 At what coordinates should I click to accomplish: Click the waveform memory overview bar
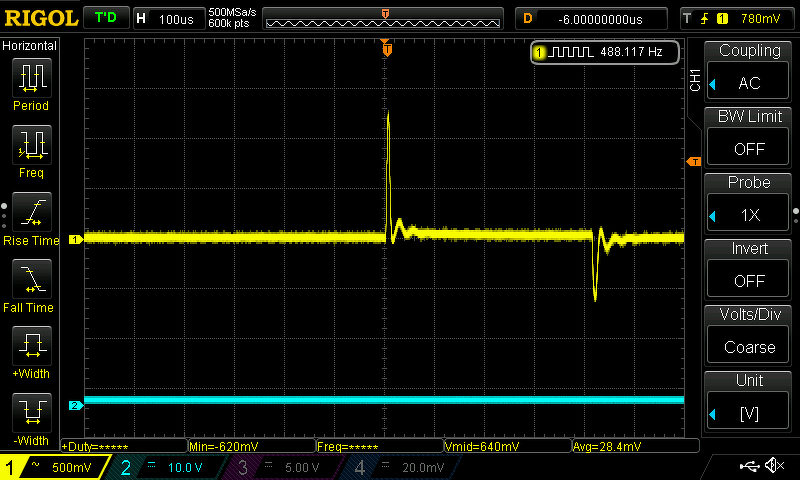click(x=383, y=19)
